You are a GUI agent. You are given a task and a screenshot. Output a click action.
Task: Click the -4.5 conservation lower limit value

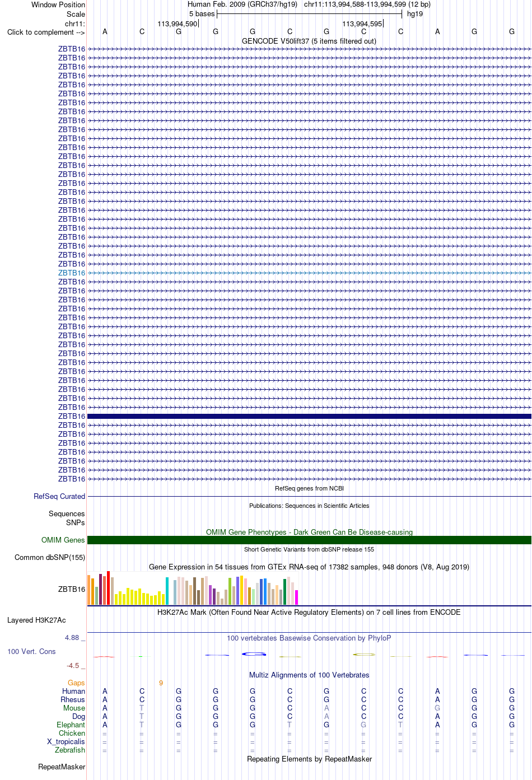point(73,666)
